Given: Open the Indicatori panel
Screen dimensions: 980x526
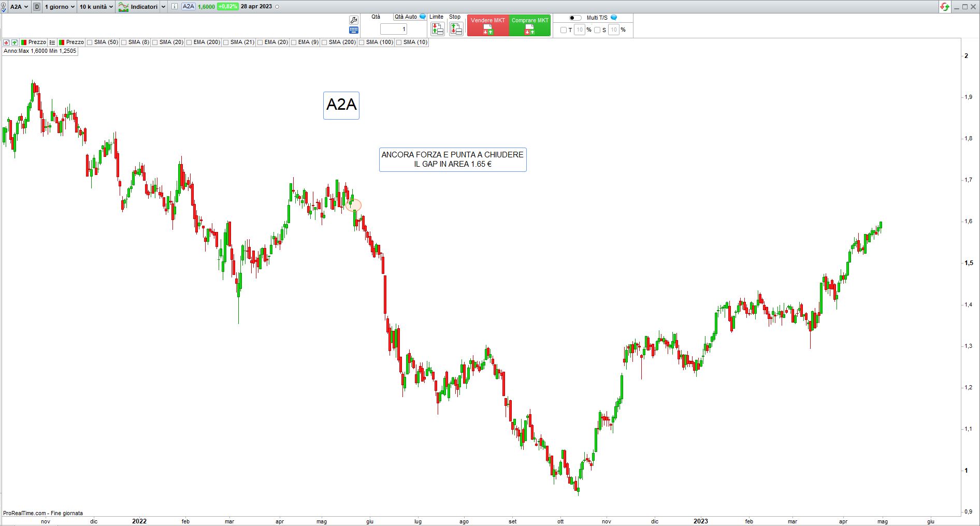Looking at the screenshot, I should [144, 7].
